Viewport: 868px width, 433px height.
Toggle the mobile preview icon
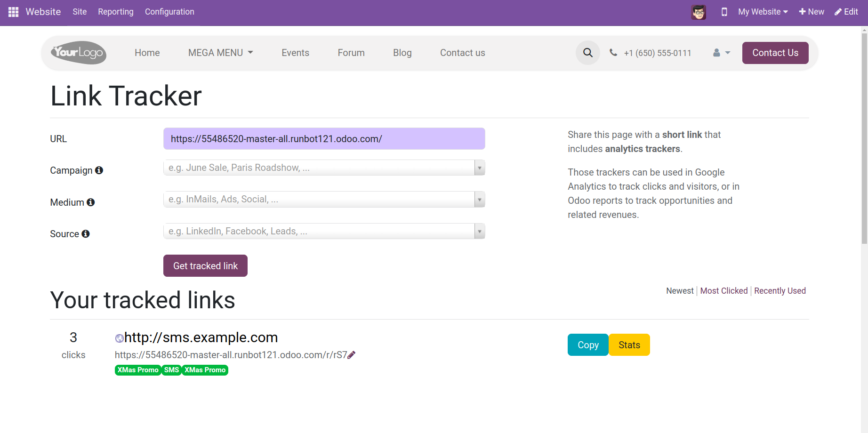coord(724,12)
